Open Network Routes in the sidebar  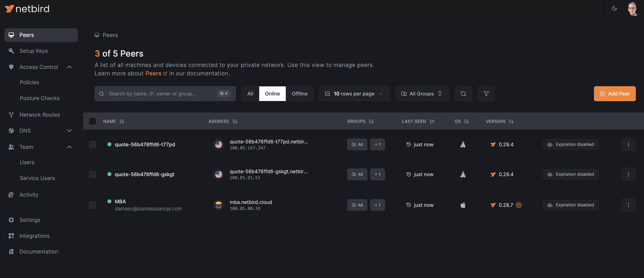(x=39, y=115)
